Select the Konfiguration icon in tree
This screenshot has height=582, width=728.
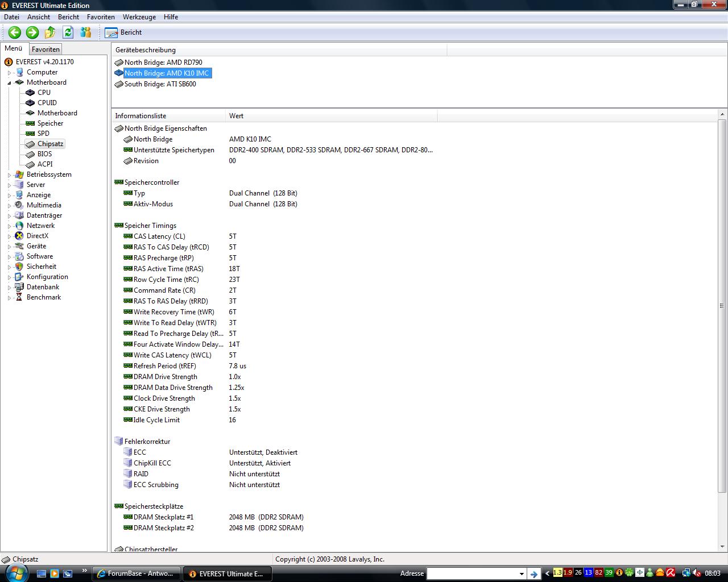[19, 277]
